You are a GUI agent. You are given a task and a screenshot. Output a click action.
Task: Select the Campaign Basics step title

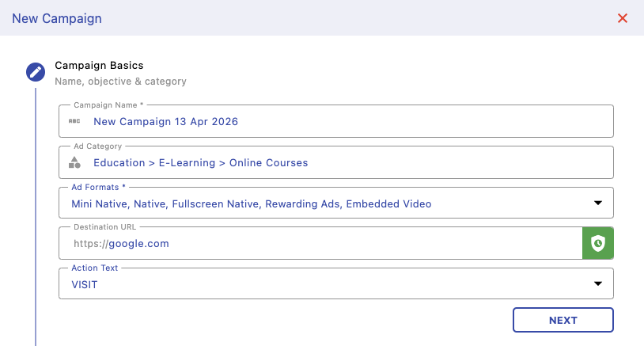[99, 66]
